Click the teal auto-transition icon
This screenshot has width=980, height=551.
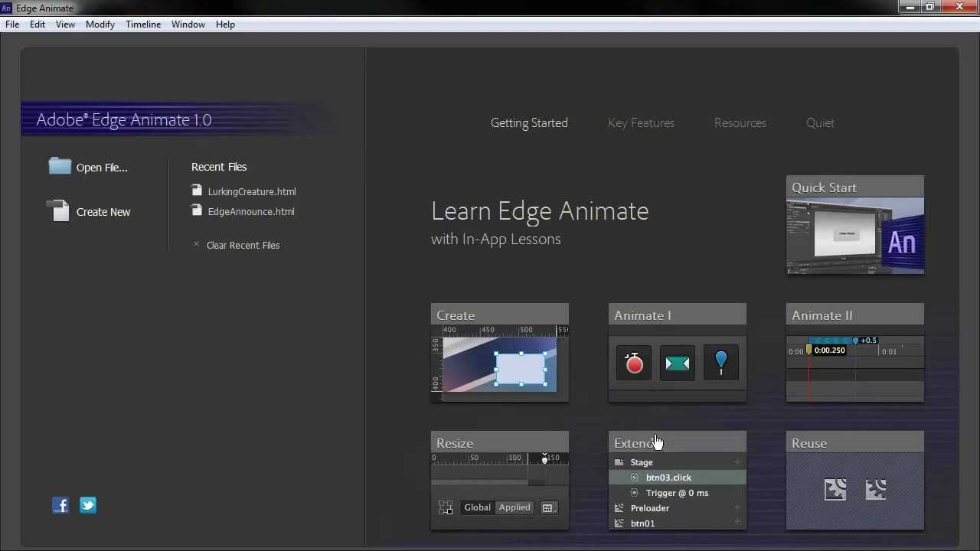(x=678, y=363)
